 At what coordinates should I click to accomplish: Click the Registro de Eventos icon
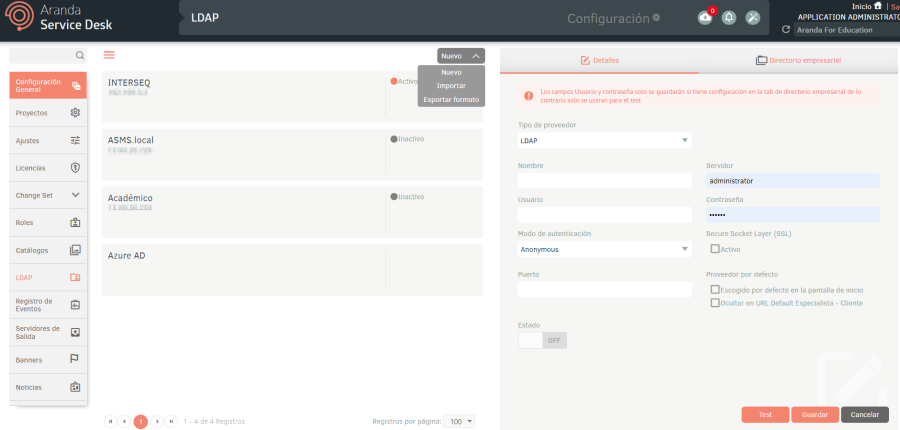point(75,305)
